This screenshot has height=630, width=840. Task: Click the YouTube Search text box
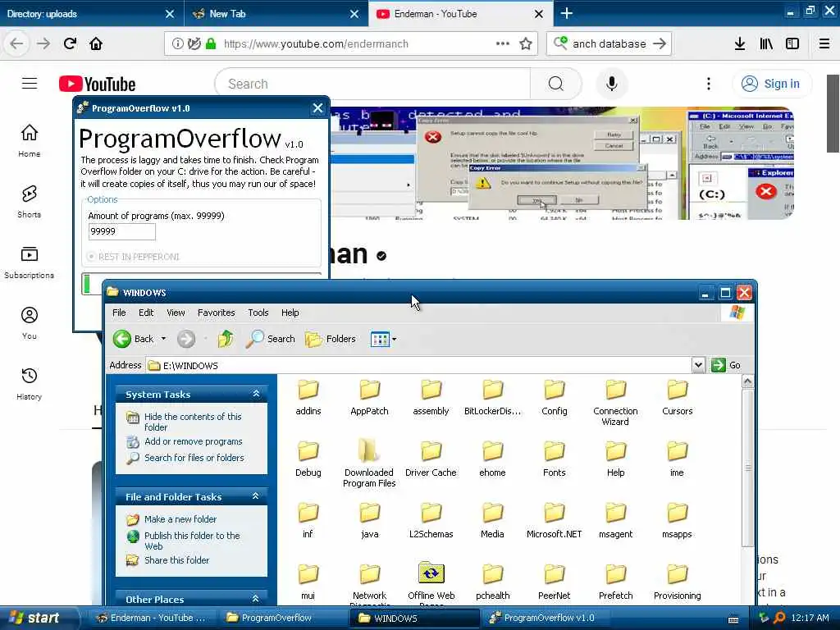(x=372, y=84)
